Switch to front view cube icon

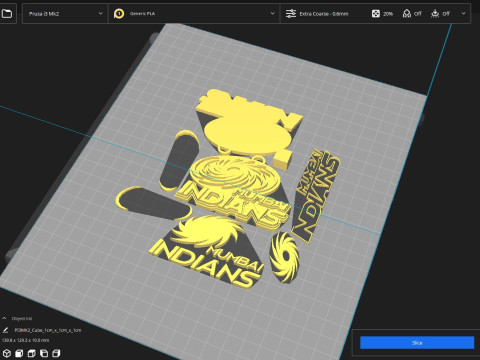(19, 353)
